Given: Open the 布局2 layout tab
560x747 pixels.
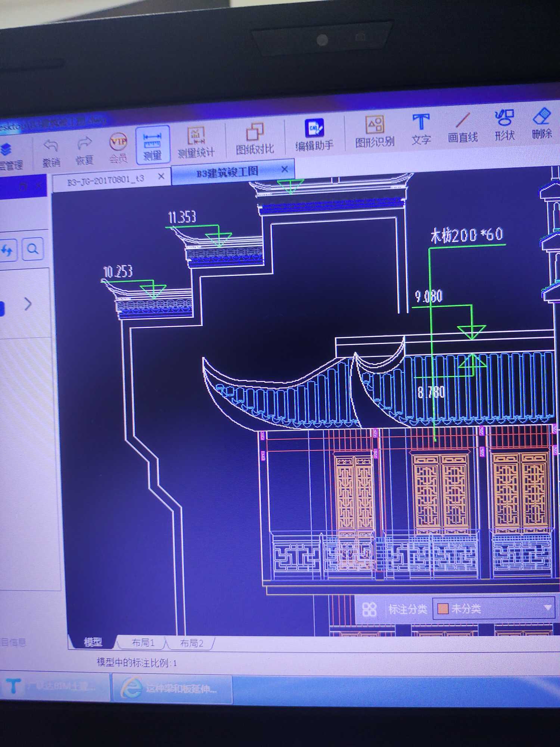Looking at the screenshot, I should click(x=191, y=643).
